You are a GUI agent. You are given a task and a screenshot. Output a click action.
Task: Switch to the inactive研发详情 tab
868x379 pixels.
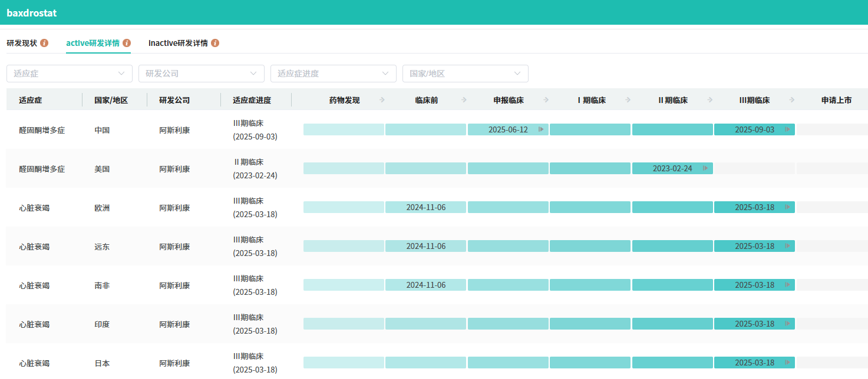pos(178,43)
